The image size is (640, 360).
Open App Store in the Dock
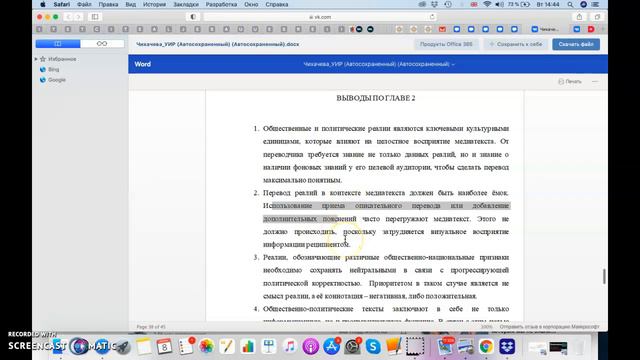point(331,347)
